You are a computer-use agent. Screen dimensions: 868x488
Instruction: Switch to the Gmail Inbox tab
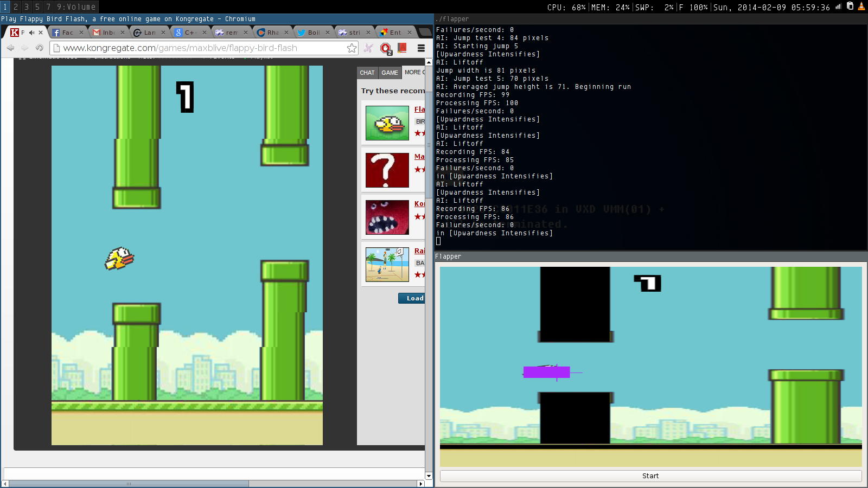pyautogui.click(x=108, y=33)
